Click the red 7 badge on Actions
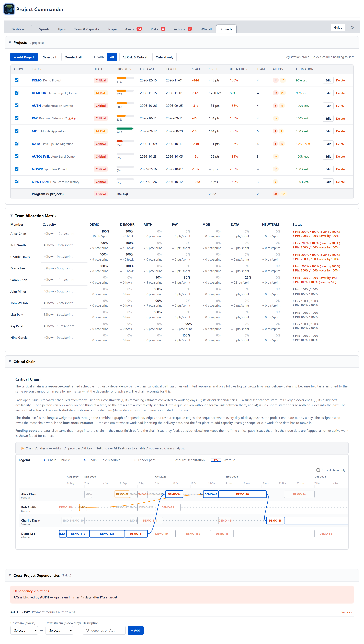 190,29
